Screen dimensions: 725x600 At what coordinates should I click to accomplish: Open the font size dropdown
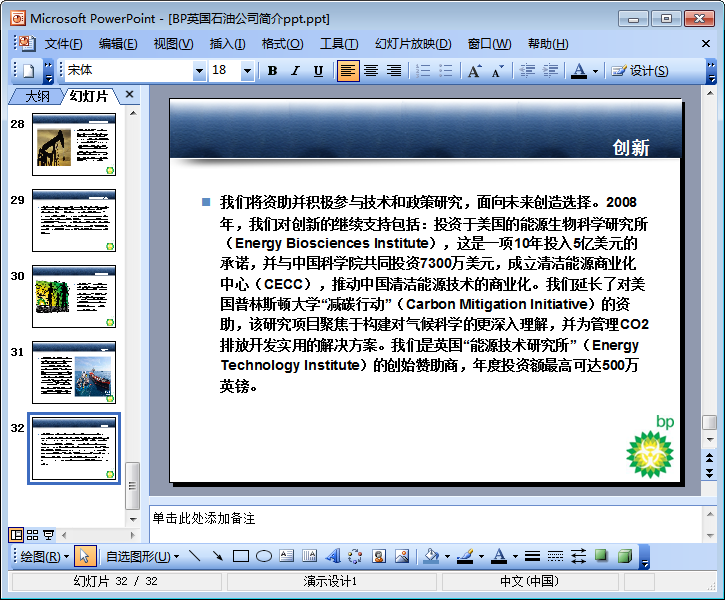click(x=247, y=71)
